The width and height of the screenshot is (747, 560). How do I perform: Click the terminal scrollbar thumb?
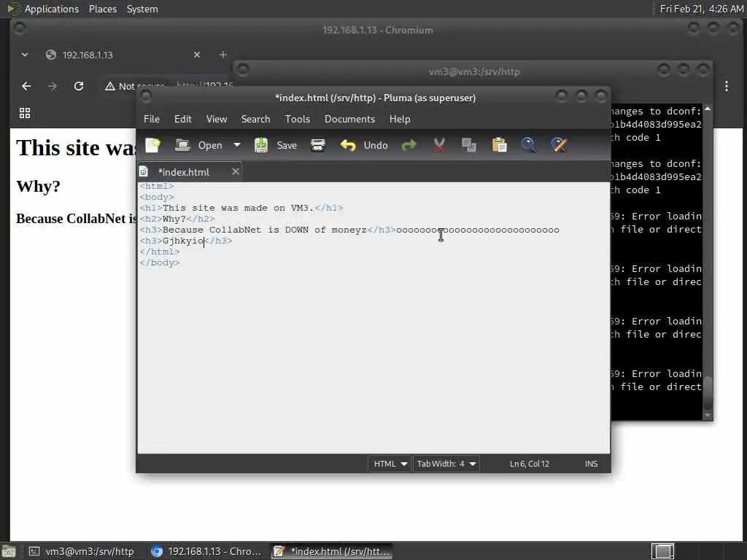pyautogui.click(x=708, y=393)
